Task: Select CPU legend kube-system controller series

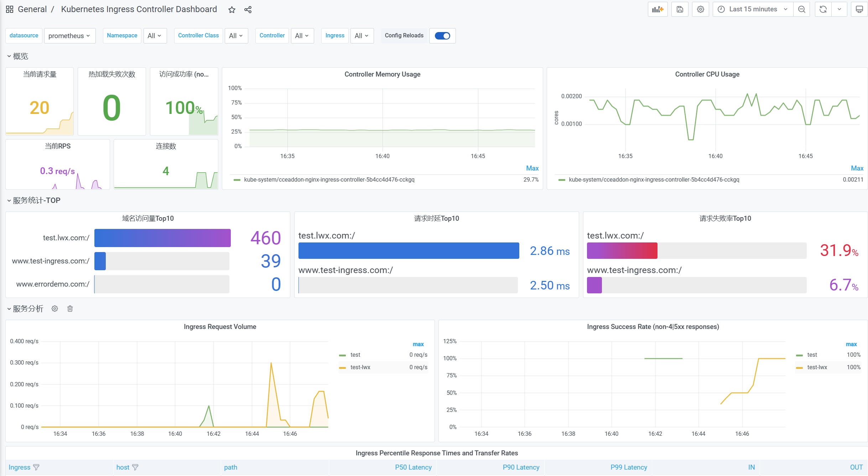Action: click(654, 179)
